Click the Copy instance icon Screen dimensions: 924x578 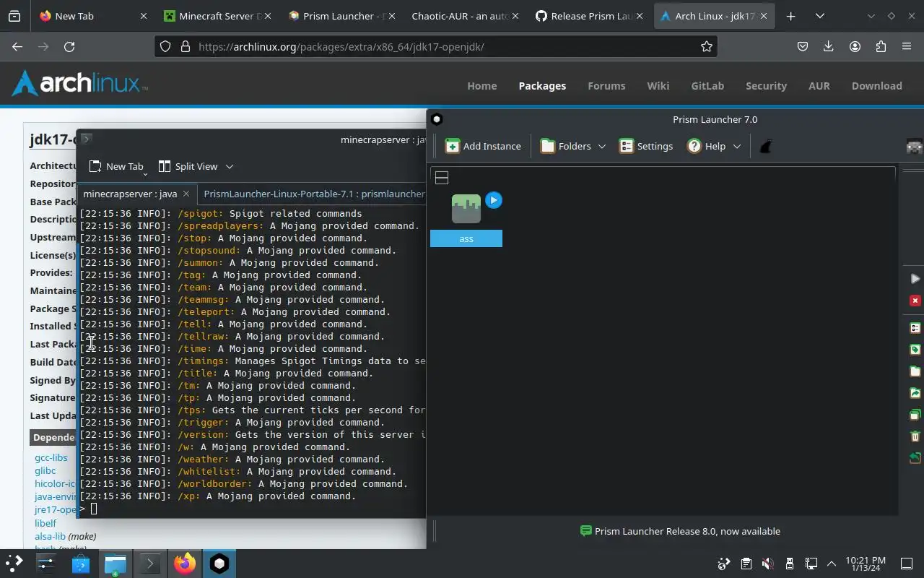(x=915, y=415)
